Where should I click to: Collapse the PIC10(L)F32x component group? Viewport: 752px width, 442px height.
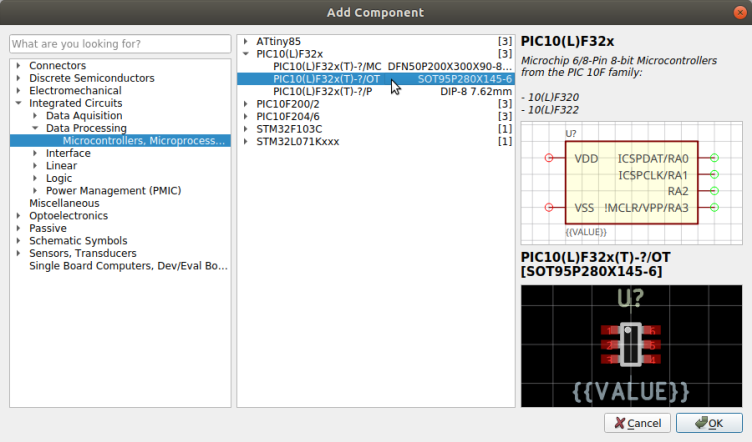[246, 53]
